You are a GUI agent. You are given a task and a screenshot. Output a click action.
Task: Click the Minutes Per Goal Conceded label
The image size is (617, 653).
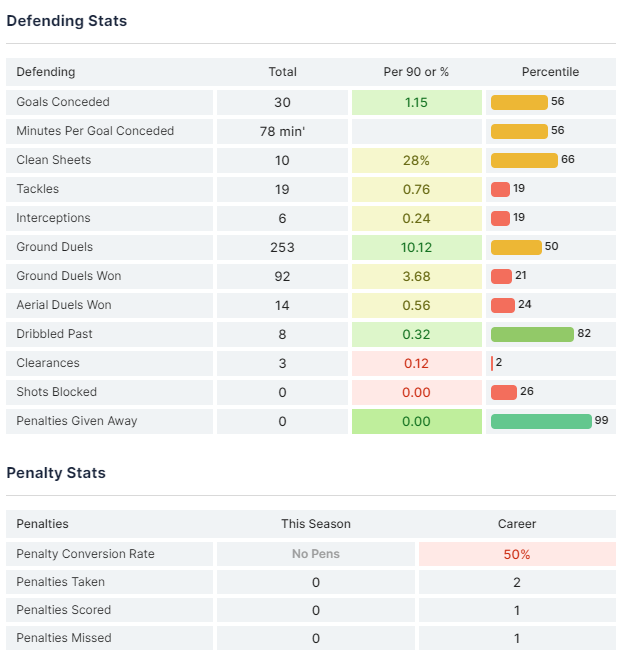tap(95, 131)
